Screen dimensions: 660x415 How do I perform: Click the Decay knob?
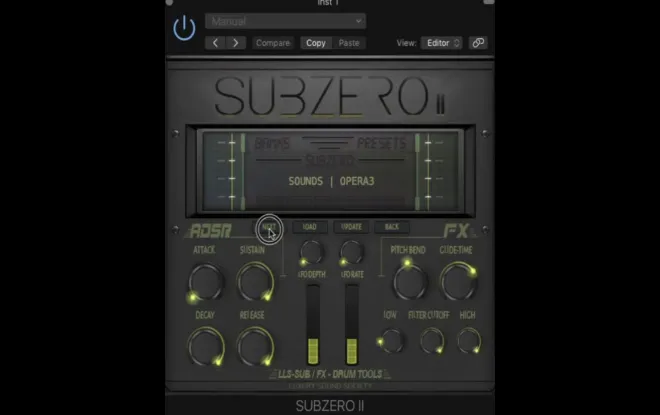[206, 347]
